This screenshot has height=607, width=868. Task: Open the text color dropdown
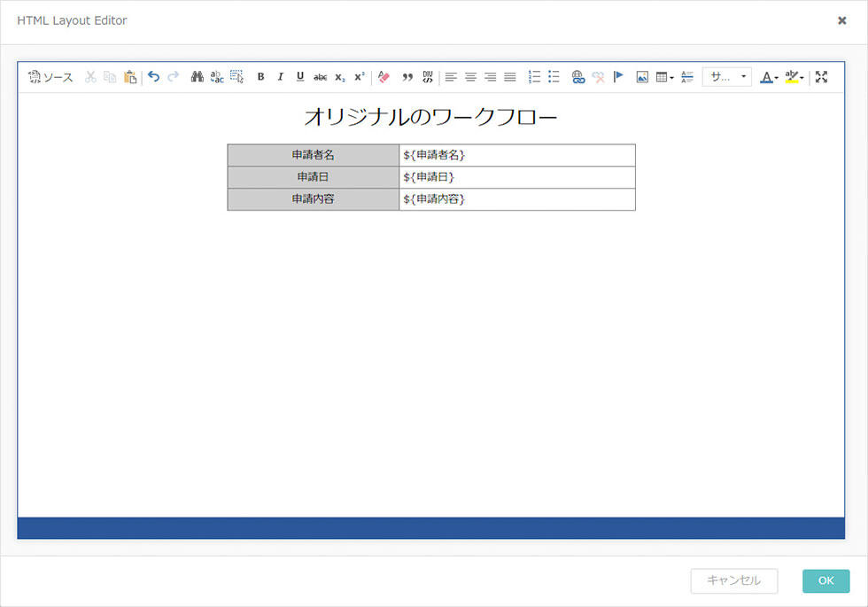tap(769, 77)
